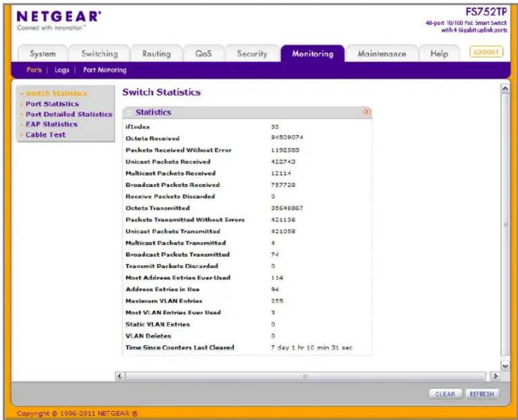The width and height of the screenshot is (518, 420).
Task: Open the Logs submenu
Action: tap(62, 70)
